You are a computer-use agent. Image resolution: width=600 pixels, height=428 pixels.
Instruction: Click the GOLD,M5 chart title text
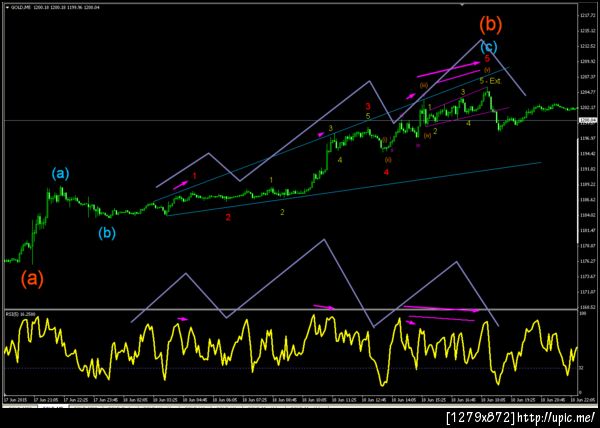21,7
